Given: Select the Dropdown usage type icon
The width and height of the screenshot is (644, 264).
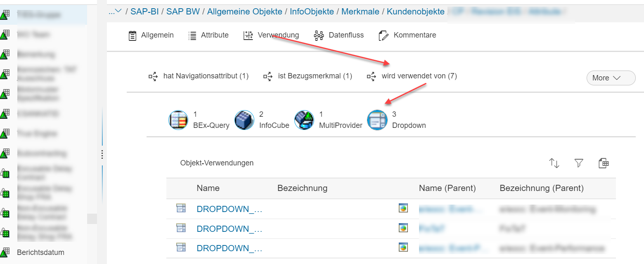Looking at the screenshot, I should [x=377, y=120].
